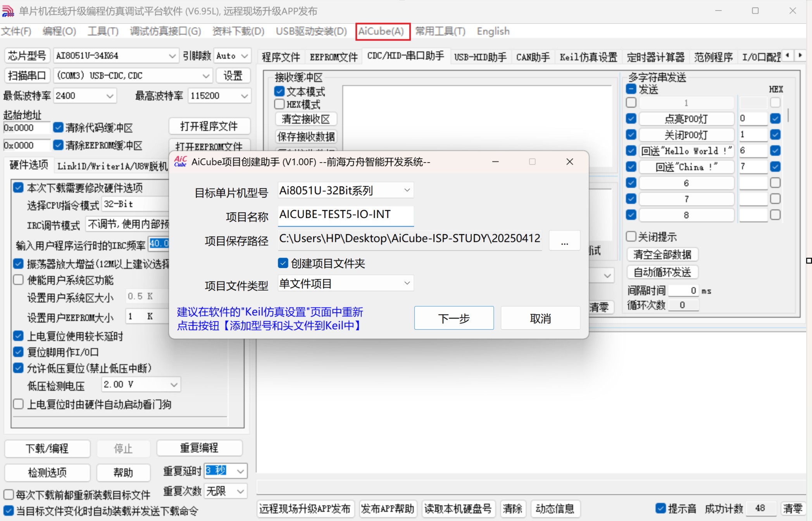Click 保存接收数据 button
812x521 pixels.
pos(306,136)
